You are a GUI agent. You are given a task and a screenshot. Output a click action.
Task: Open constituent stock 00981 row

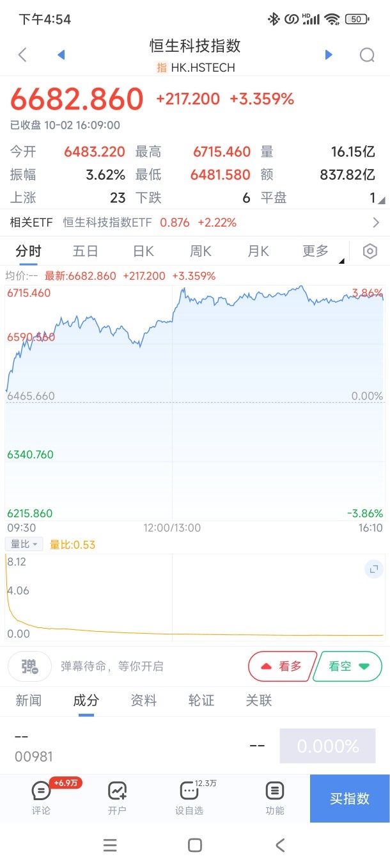(195, 746)
